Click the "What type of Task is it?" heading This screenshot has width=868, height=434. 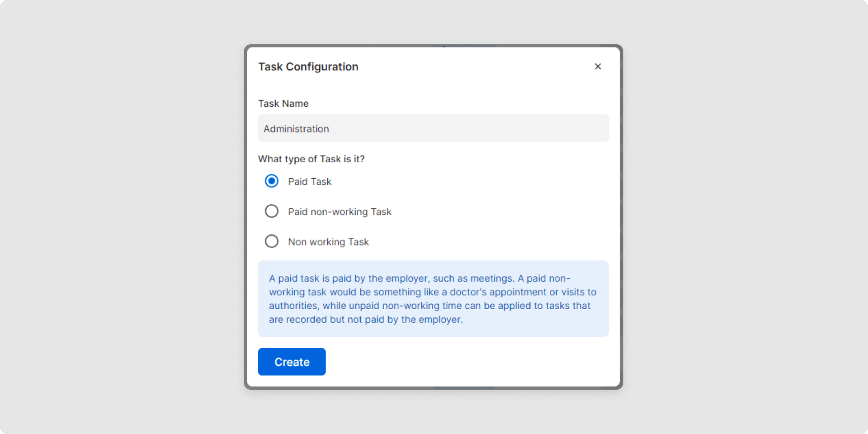(311, 159)
